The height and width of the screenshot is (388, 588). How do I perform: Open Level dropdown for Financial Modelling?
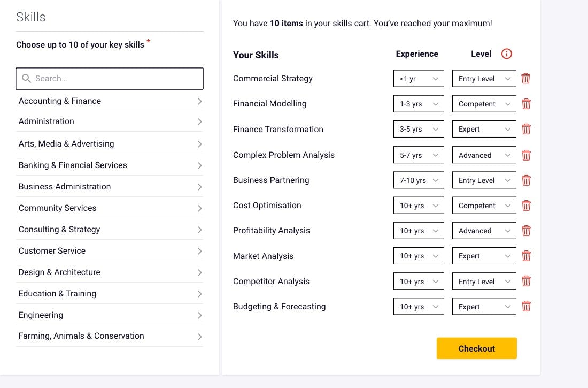point(484,104)
